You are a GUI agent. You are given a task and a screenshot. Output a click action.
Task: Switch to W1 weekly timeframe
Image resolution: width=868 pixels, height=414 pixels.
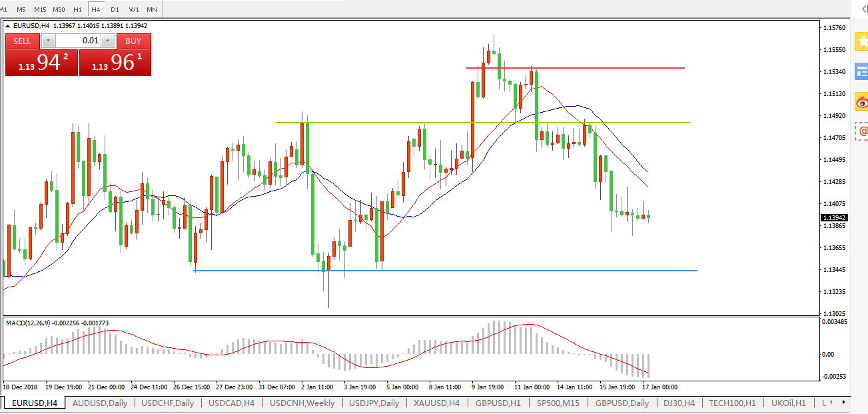(x=133, y=9)
